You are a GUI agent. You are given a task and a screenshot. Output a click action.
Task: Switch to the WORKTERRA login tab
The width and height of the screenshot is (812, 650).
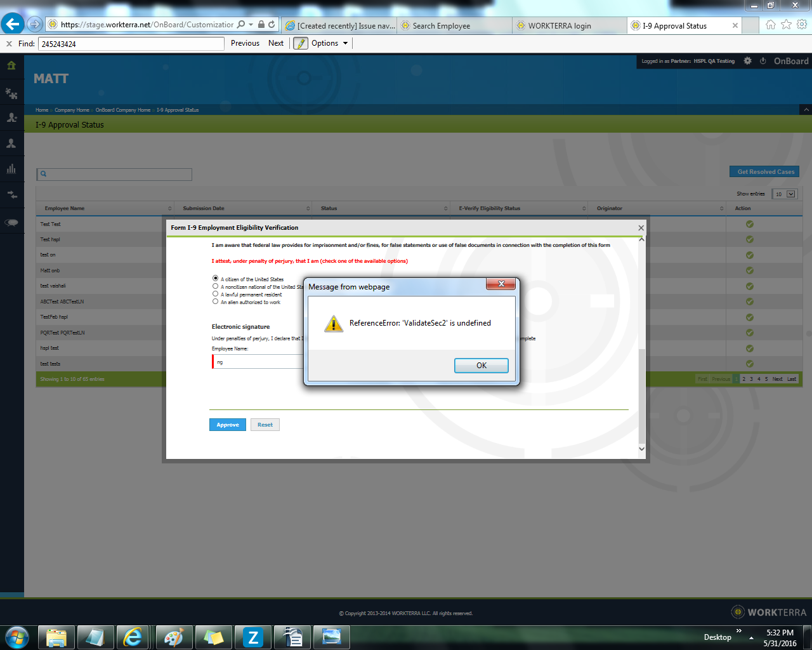click(559, 26)
